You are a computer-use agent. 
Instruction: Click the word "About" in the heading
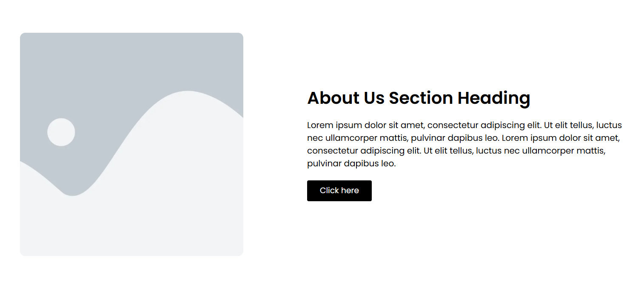pos(333,98)
